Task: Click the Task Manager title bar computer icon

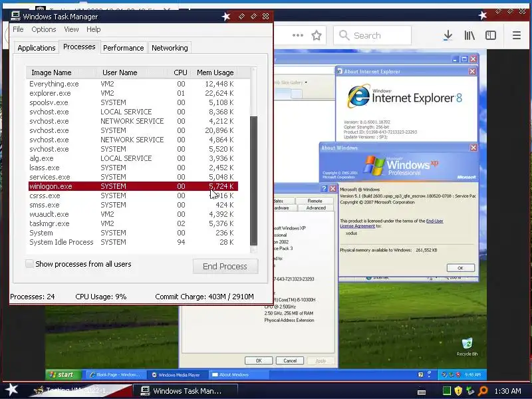Action: tap(15, 16)
